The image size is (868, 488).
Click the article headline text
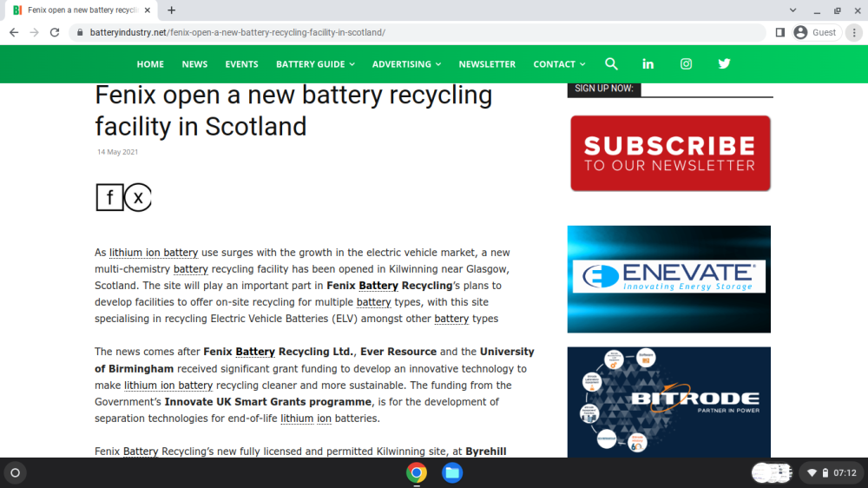[293, 111]
